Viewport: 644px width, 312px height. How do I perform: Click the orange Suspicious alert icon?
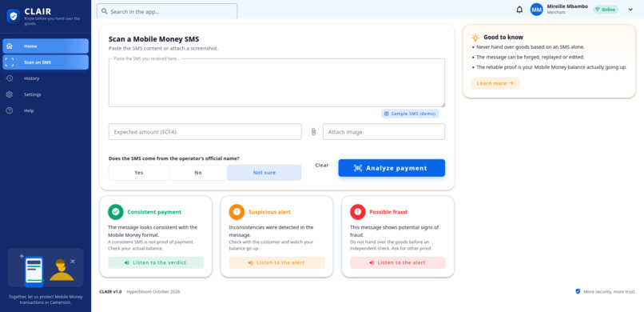click(237, 212)
